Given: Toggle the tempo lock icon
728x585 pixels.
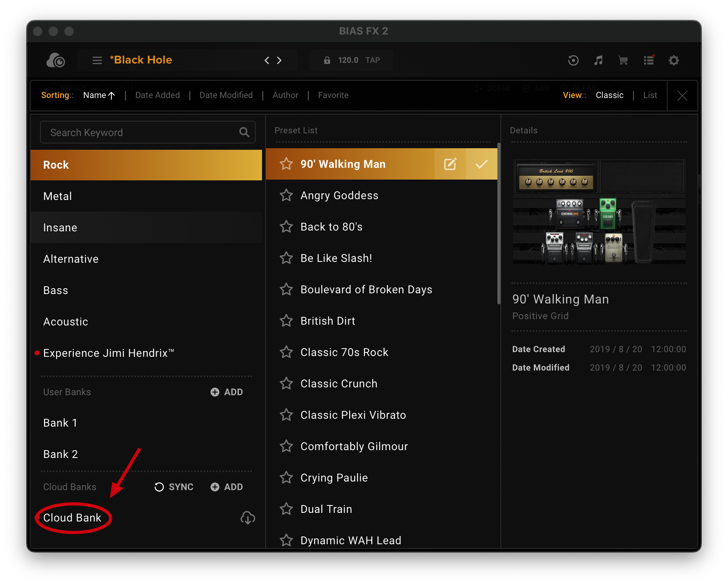Looking at the screenshot, I should pyautogui.click(x=327, y=60).
